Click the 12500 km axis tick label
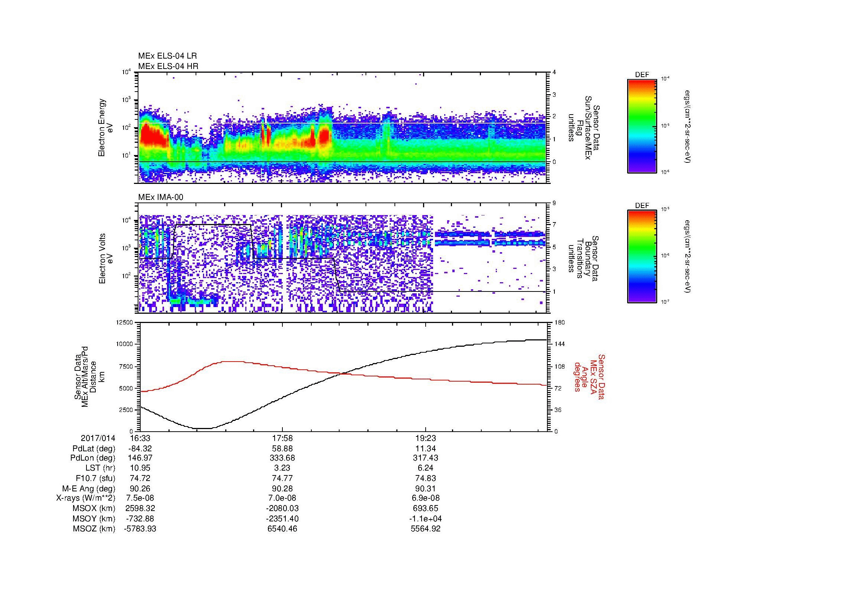 coord(124,322)
